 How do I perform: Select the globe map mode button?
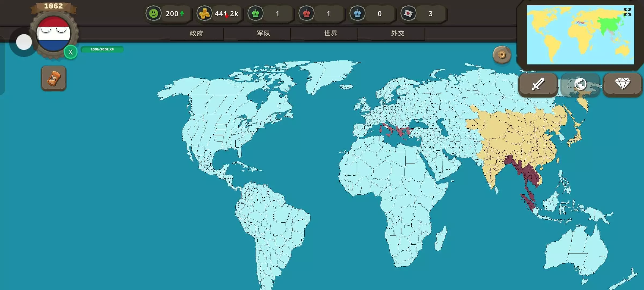pos(580,84)
